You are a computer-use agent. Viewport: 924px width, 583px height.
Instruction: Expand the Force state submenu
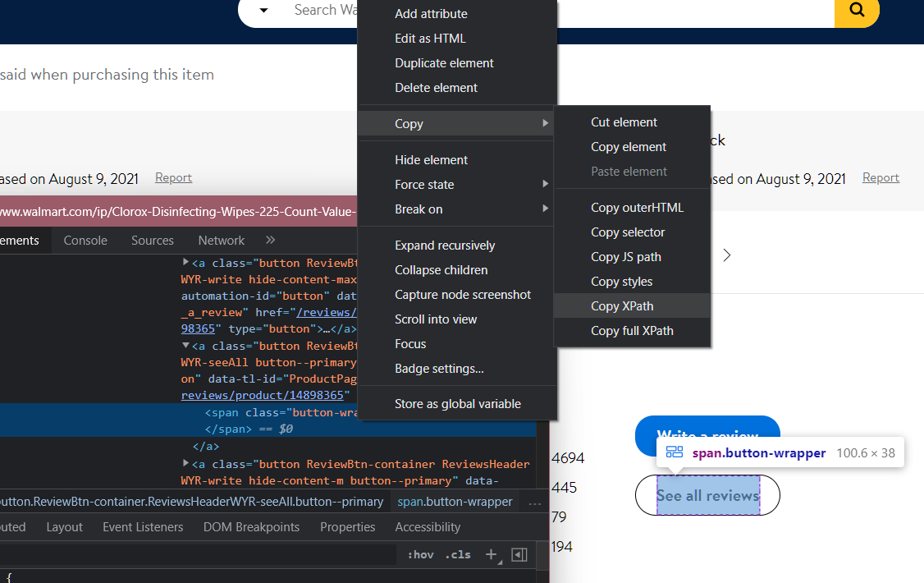click(x=457, y=185)
